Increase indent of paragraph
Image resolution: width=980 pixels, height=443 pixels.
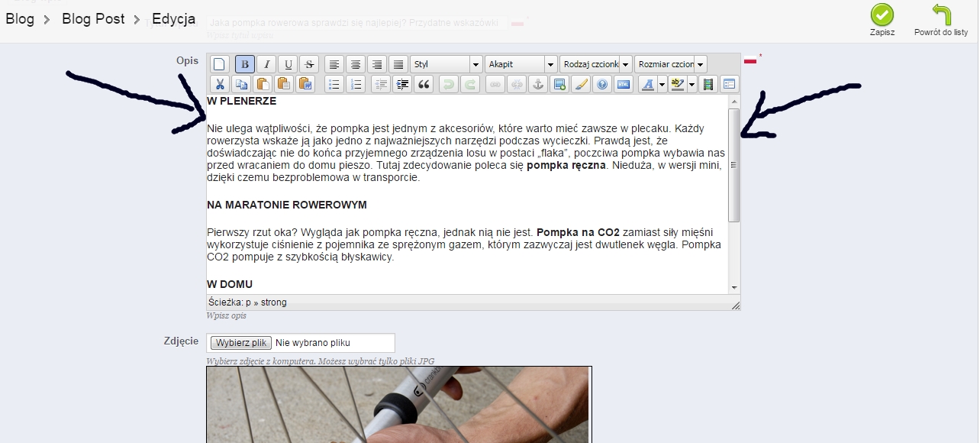[x=402, y=84]
